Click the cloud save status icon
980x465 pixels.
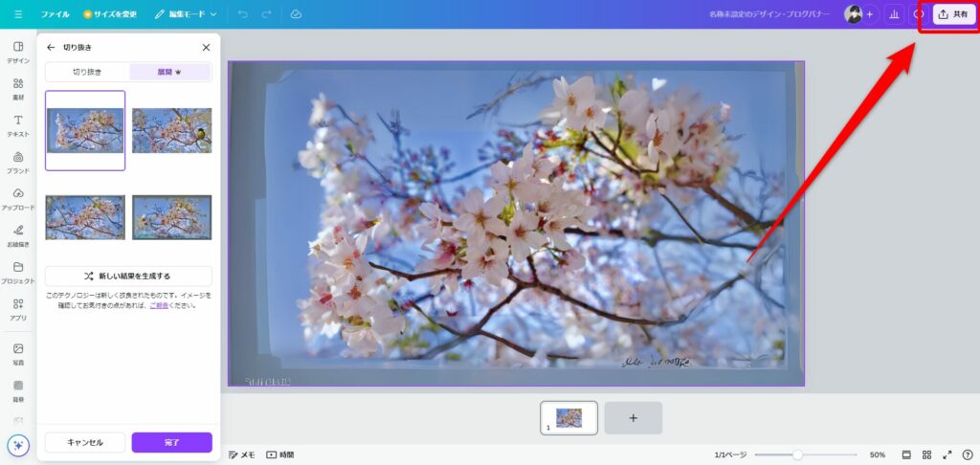(296, 14)
